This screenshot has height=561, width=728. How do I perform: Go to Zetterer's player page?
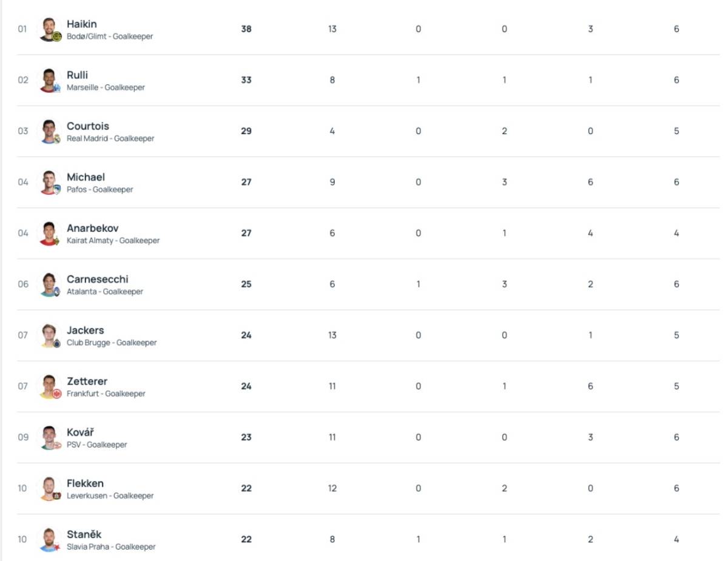(x=87, y=381)
